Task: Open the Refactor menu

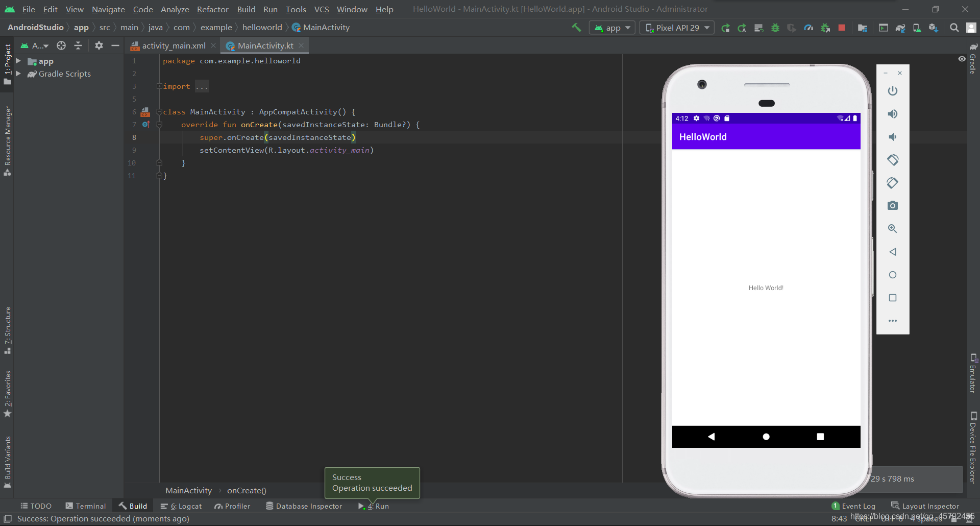Action: coord(212,9)
